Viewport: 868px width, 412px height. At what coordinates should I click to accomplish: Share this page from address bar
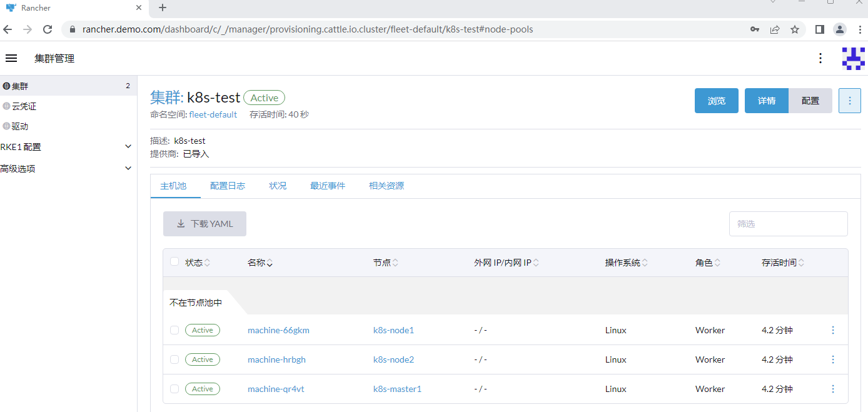775,29
